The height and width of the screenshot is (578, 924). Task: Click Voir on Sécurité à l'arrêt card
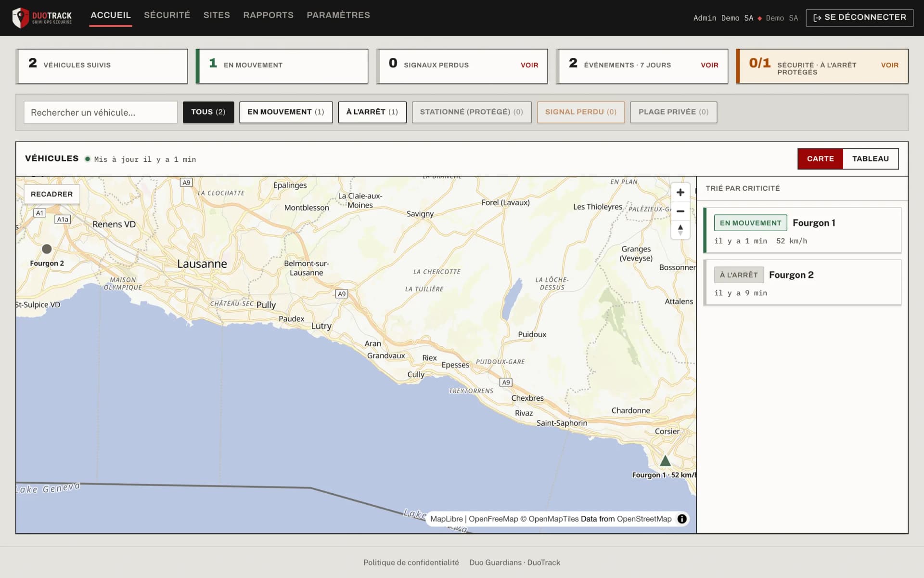(x=889, y=65)
